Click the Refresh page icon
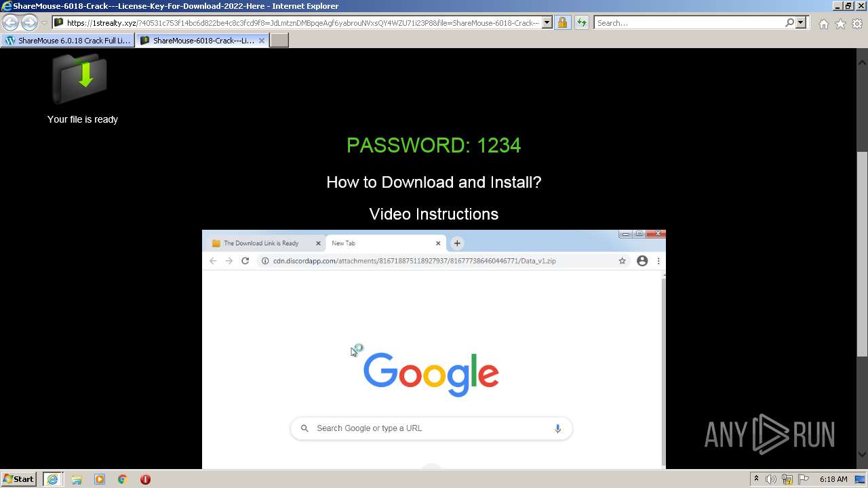The image size is (868, 488). click(581, 23)
